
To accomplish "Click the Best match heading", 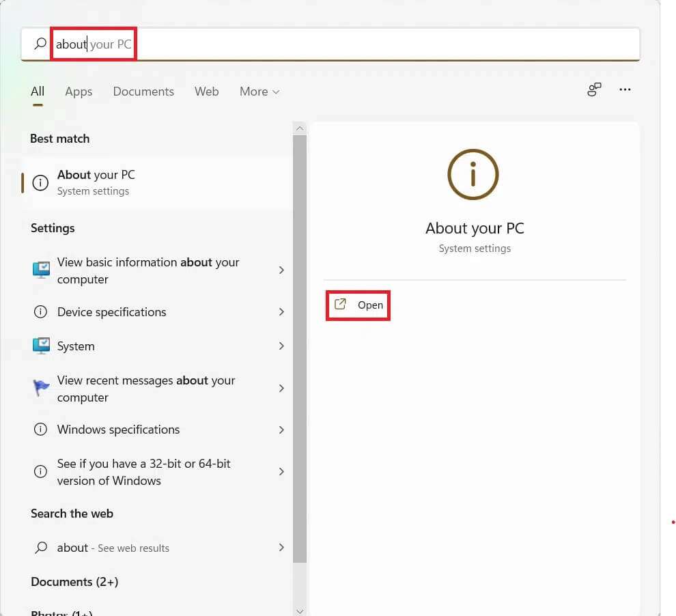I will (60, 139).
